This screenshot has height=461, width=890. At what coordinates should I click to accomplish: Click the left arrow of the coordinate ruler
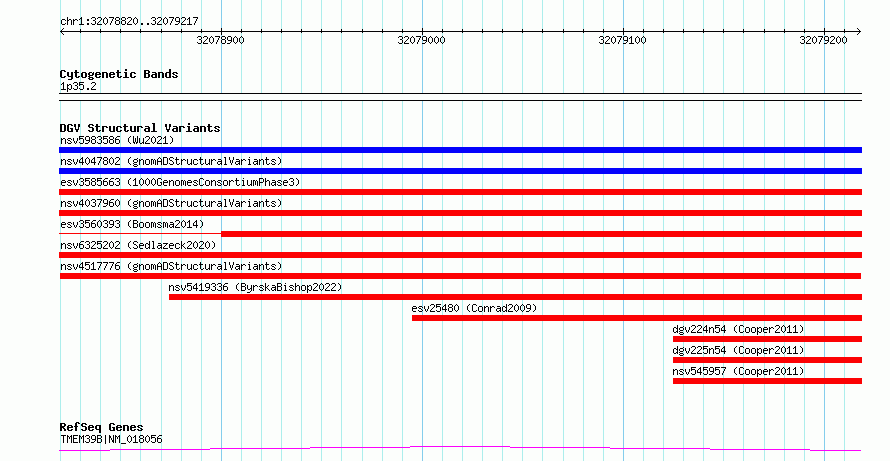pos(62,32)
